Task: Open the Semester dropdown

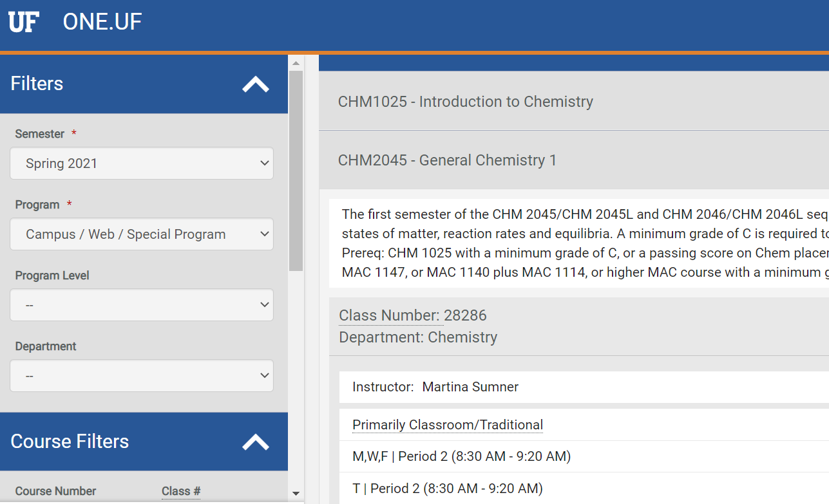Action: point(142,163)
